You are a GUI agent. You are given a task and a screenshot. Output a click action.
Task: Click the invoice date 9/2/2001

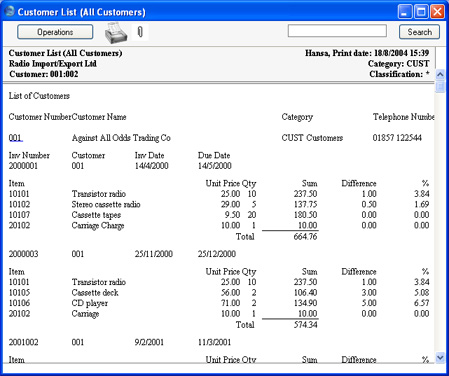click(x=149, y=342)
